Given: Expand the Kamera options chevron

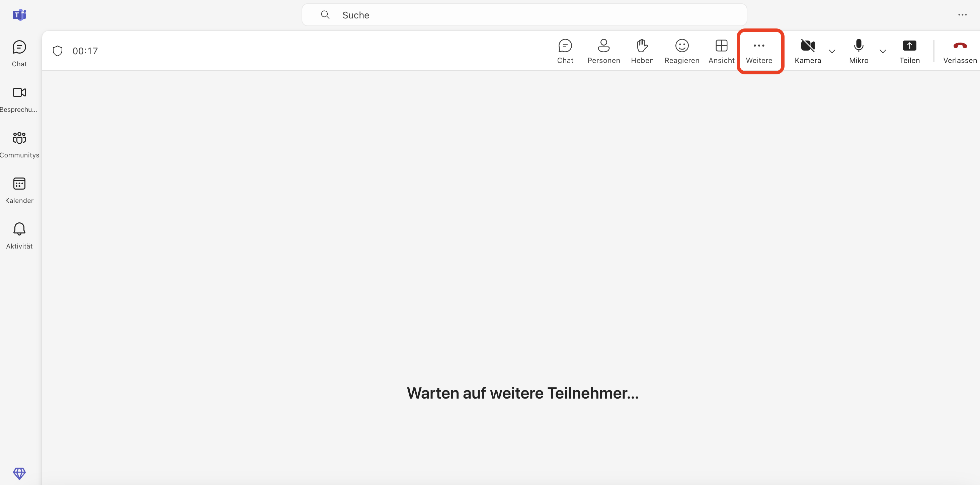Looking at the screenshot, I should point(832,51).
